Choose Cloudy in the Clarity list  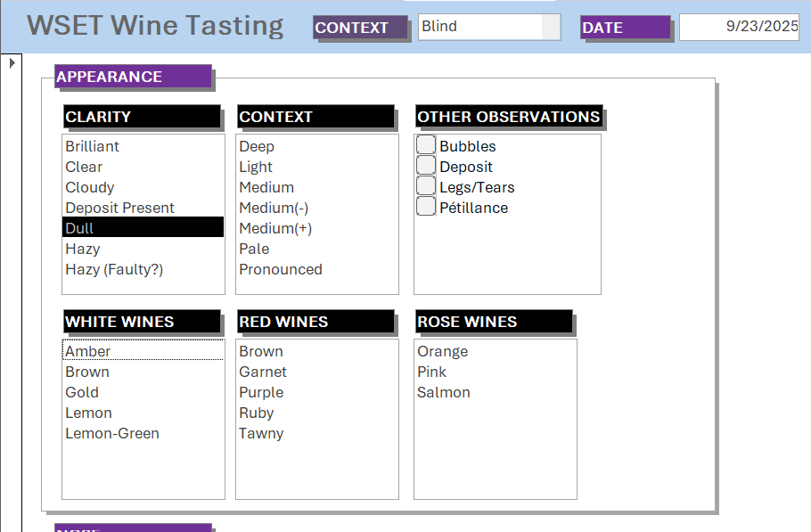(143, 187)
